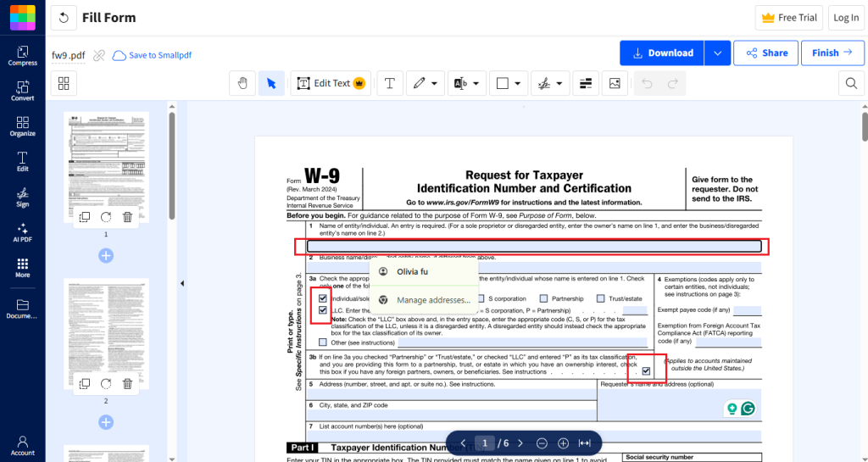The image size is (868, 462).
Task: Open the Organize tool in sidebar
Action: 23,126
